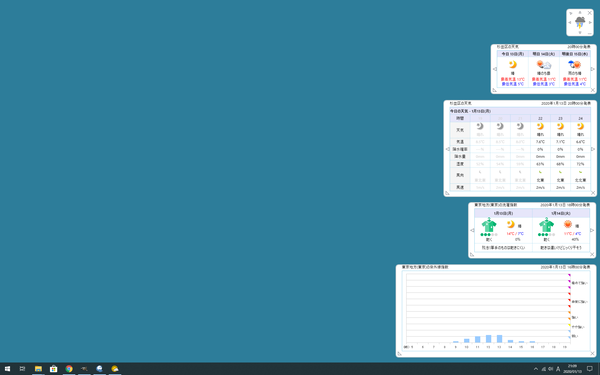Click the moon icon for hour 22

pyautogui.click(x=540, y=126)
